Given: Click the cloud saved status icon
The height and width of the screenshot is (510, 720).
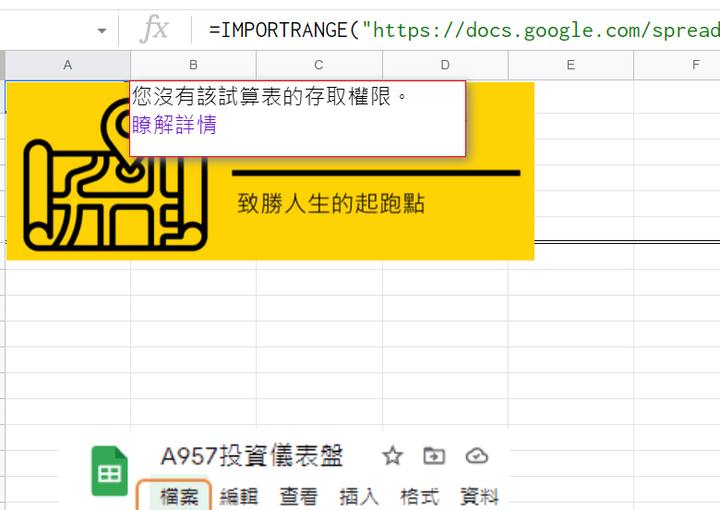Looking at the screenshot, I should (x=477, y=456).
